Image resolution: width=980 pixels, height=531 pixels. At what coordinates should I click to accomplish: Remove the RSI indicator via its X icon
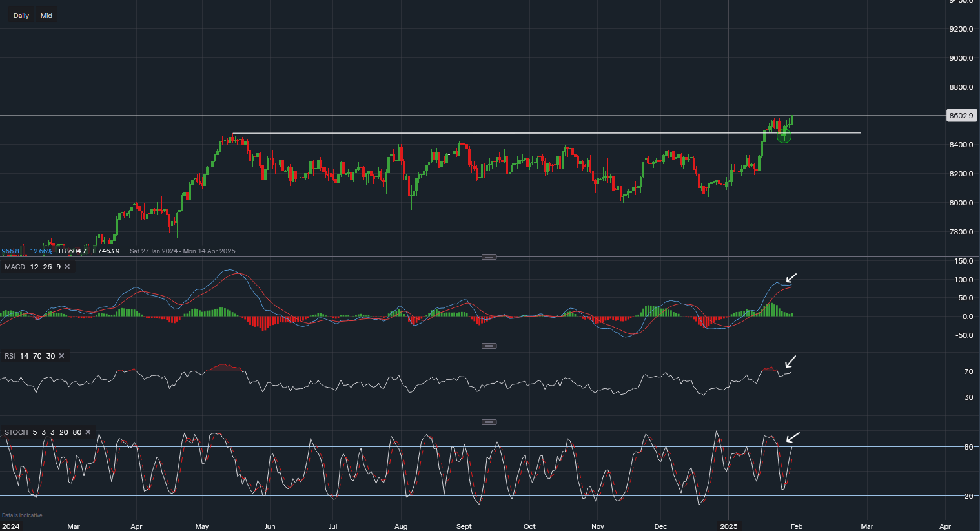(61, 355)
